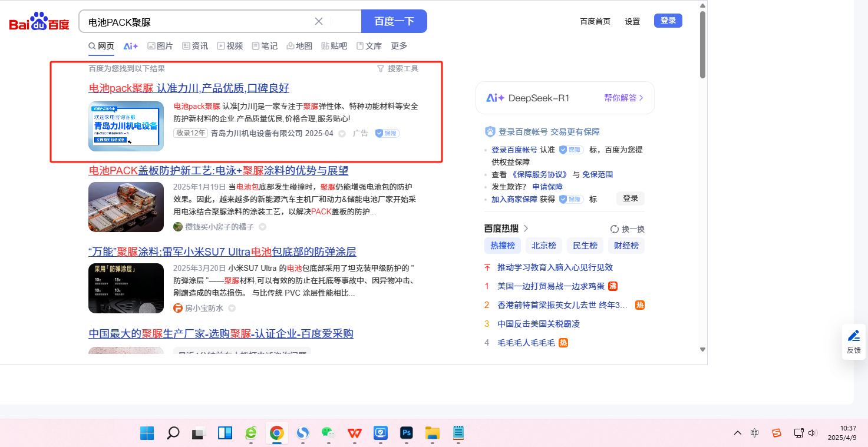Clear the search box with the X icon
Screen dimensions: 868x447
[x=319, y=21]
